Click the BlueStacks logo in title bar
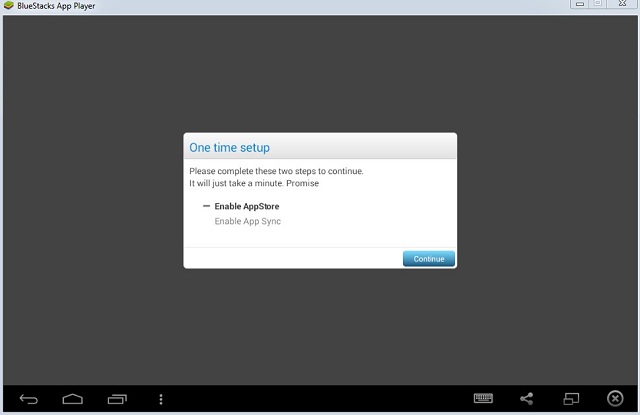Viewport: 640px width, 415px height. (9, 6)
